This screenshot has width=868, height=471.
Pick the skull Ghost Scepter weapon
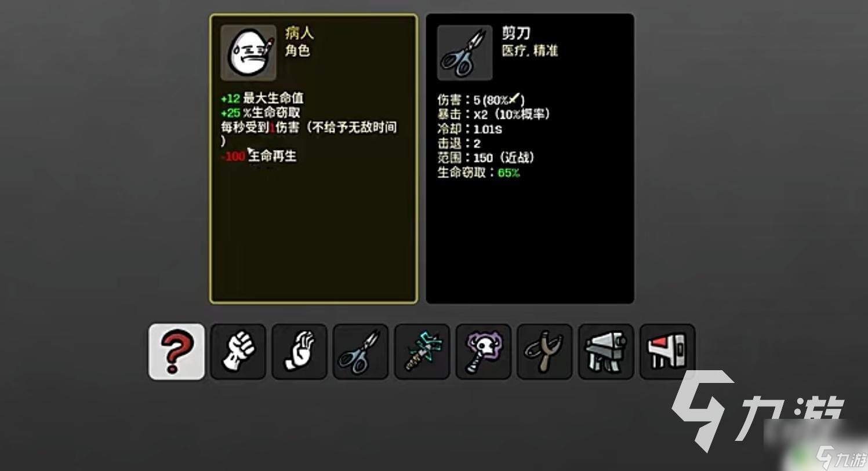(x=483, y=352)
